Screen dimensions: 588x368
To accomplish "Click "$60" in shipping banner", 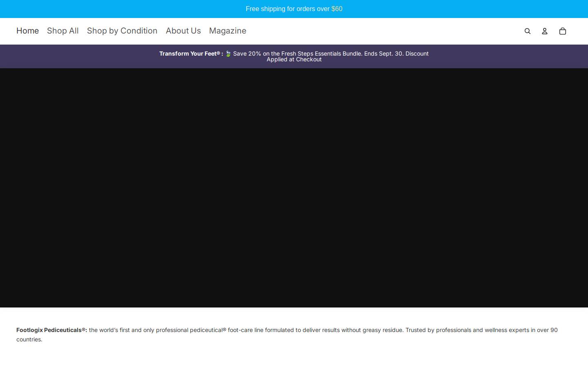I will (x=337, y=9).
